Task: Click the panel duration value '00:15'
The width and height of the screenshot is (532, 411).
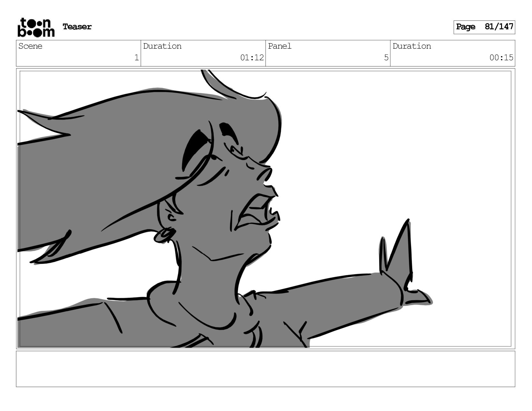Action: pyautogui.click(x=501, y=58)
